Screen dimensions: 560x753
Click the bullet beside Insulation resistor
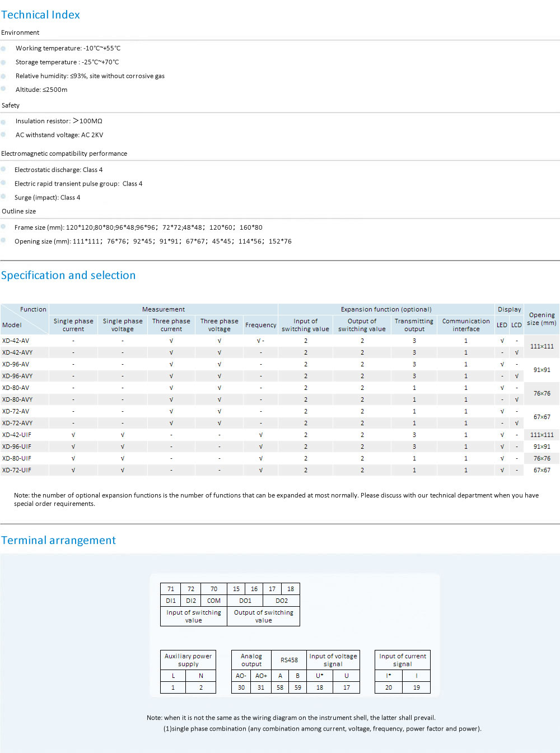(x=3, y=122)
